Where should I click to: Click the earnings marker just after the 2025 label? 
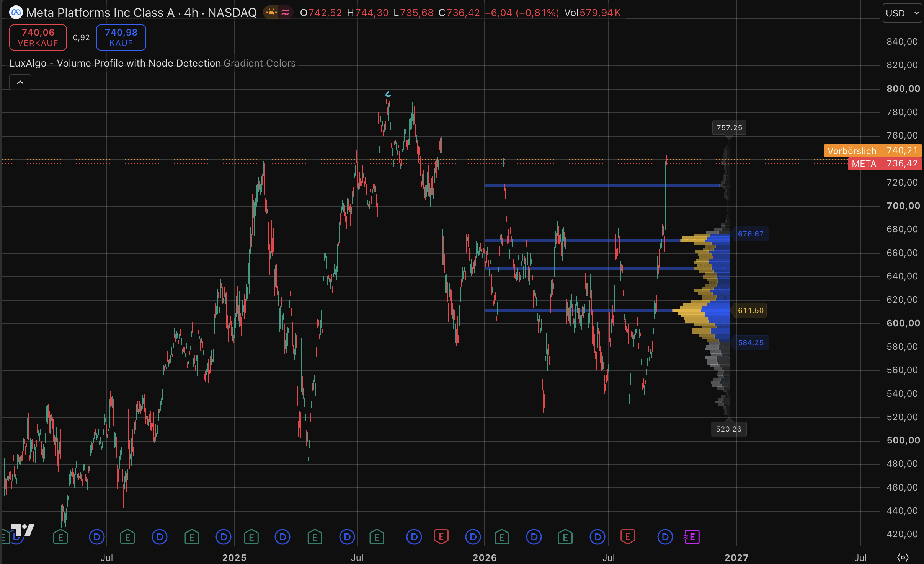[251, 537]
